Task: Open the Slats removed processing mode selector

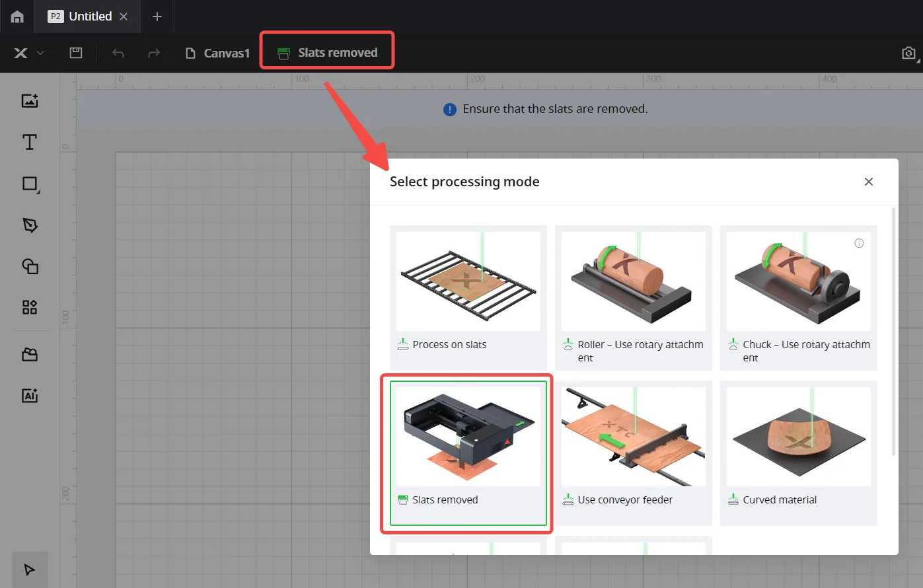Action: coord(327,53)
